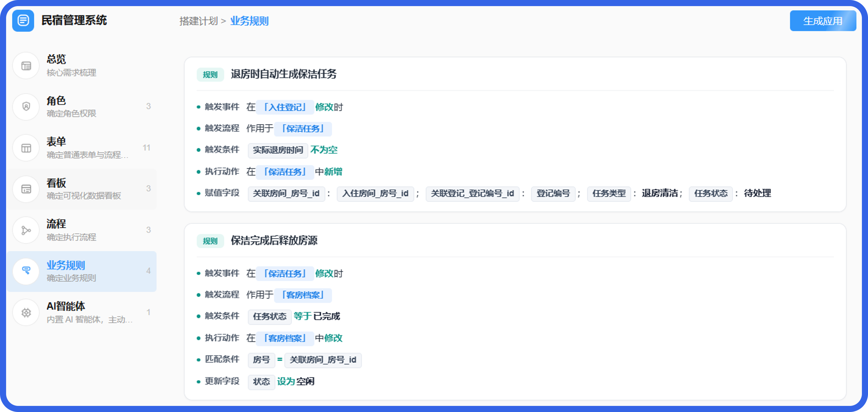
Task: Open the AI智能体 agent icon
Action: (x=26, y=313)
